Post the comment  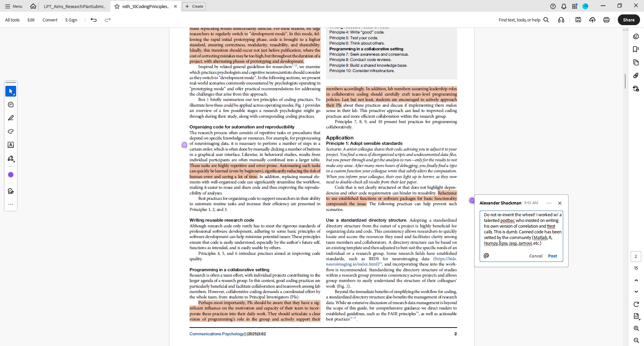click(552, 256)
